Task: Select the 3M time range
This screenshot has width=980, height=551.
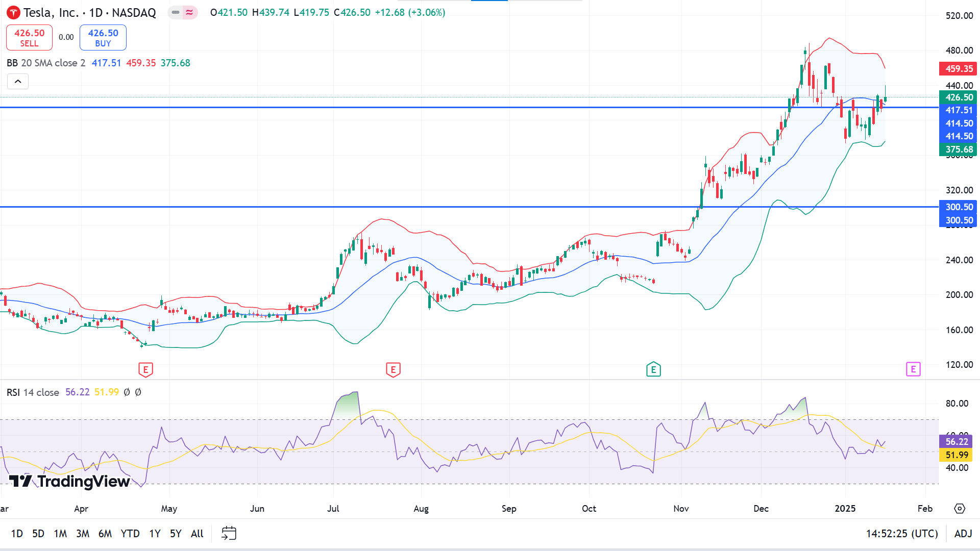Action: [x=83, y=534]
